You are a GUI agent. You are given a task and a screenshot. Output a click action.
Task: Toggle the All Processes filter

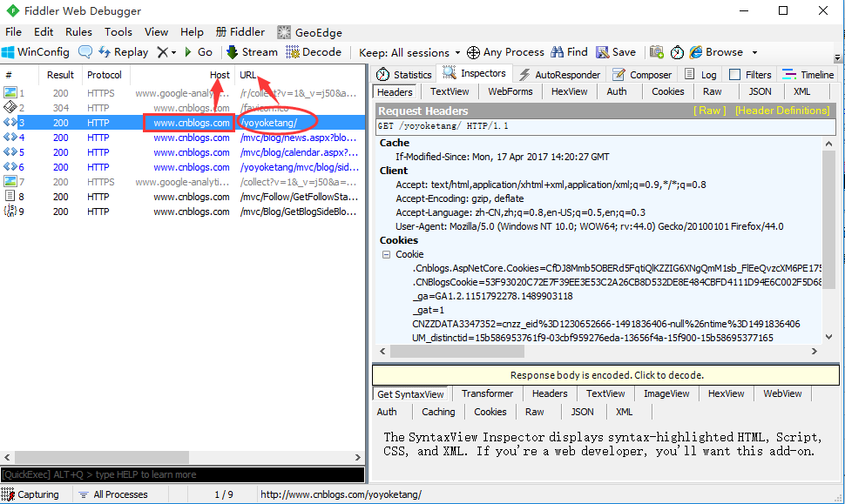[x=112, y=494]
